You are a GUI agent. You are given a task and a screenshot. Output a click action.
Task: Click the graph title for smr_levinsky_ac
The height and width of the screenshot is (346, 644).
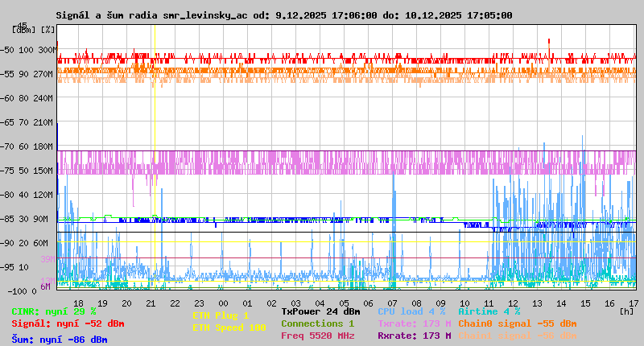point(284,15)
